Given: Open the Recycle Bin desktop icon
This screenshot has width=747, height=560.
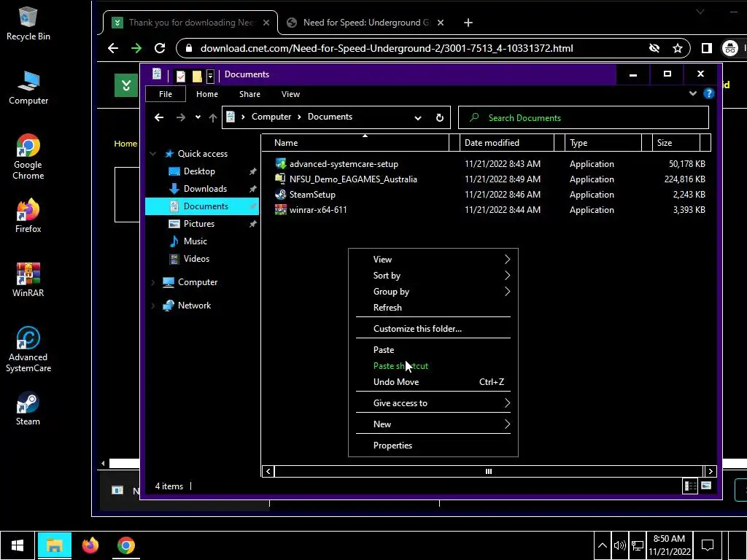Looking at the screenshot, I should tap(28, 24).
